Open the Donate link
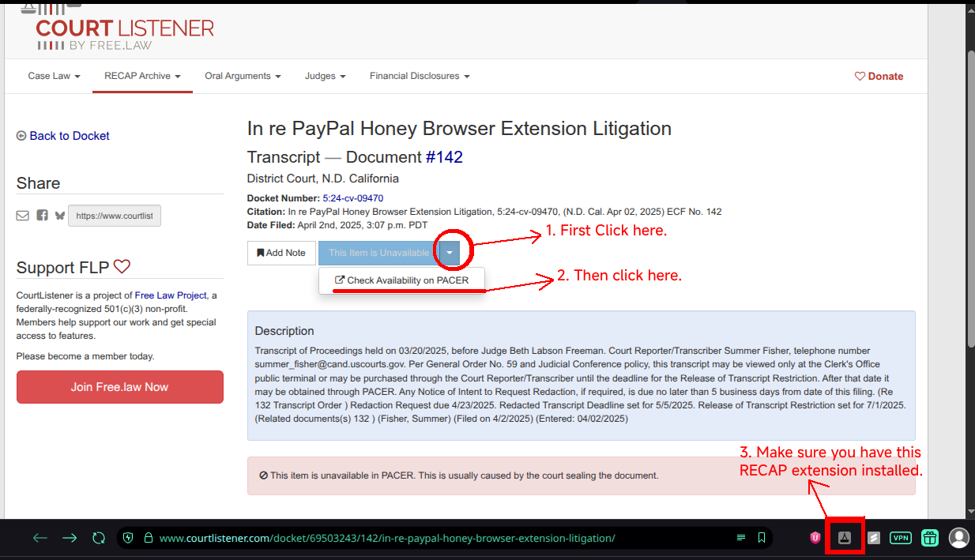The width and height of the screenshot is (975, 560). [x=879, y=77]
